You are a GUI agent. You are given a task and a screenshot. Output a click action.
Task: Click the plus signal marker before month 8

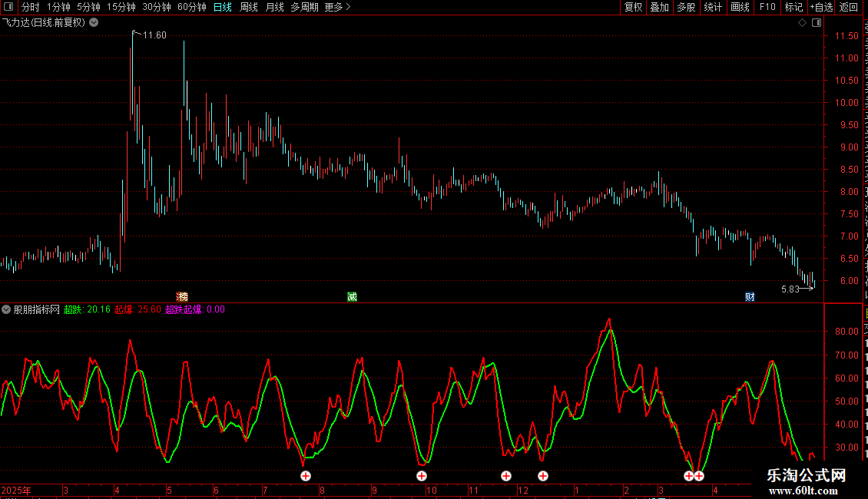306,476
